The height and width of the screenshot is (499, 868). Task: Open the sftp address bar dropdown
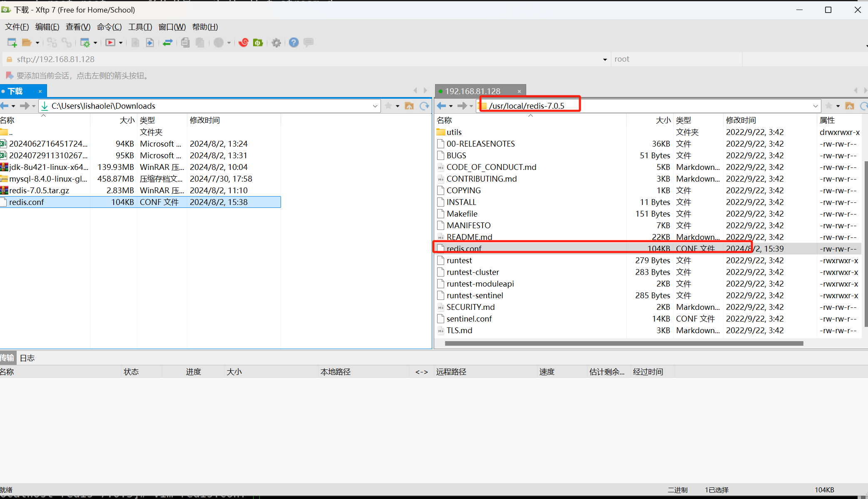point(604,60)
